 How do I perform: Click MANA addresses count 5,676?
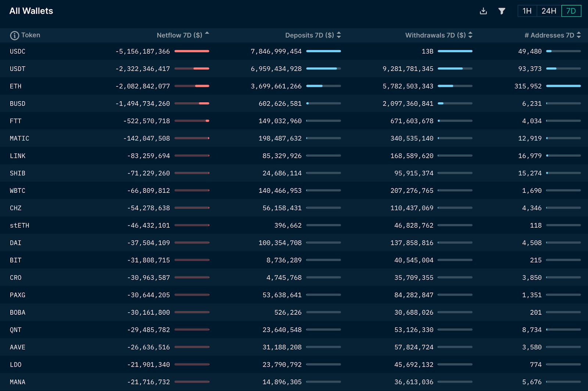click(532, 382)
